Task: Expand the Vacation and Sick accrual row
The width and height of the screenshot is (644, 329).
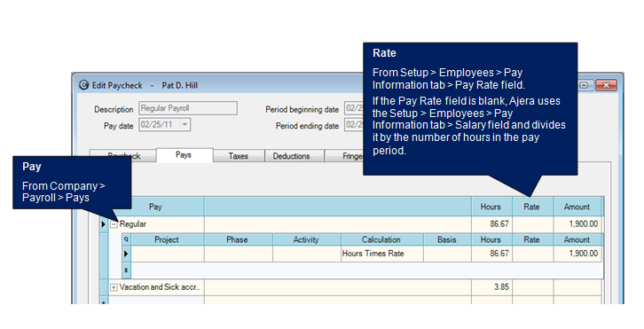Action: (114, 287)
